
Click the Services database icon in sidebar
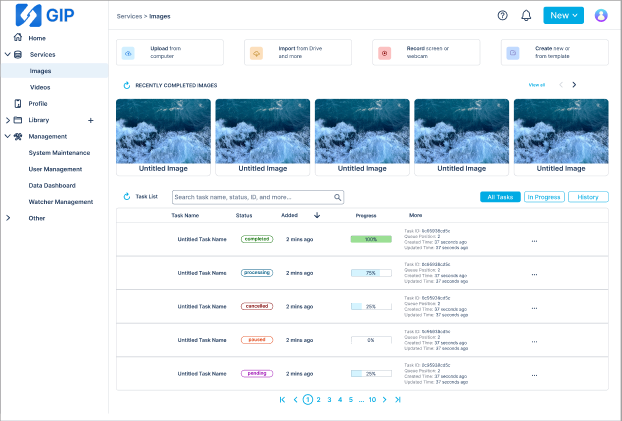[18, 54]
